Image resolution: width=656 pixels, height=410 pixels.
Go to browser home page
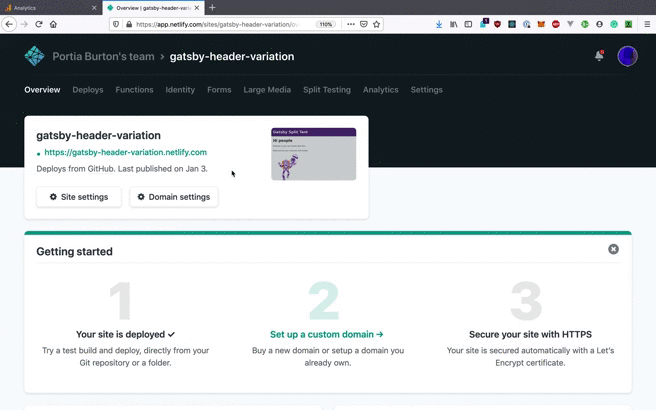pyautogui.click(x=54, y=24)
